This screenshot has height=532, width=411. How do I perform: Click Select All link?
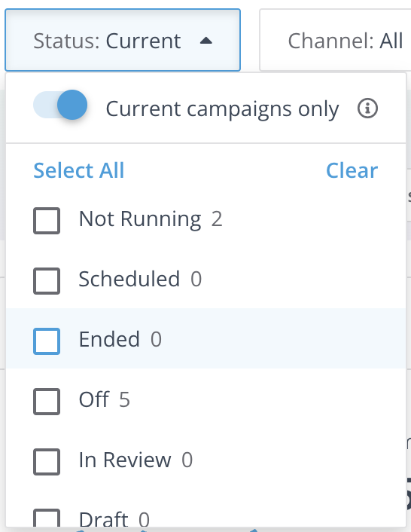(x=79, y=170)
